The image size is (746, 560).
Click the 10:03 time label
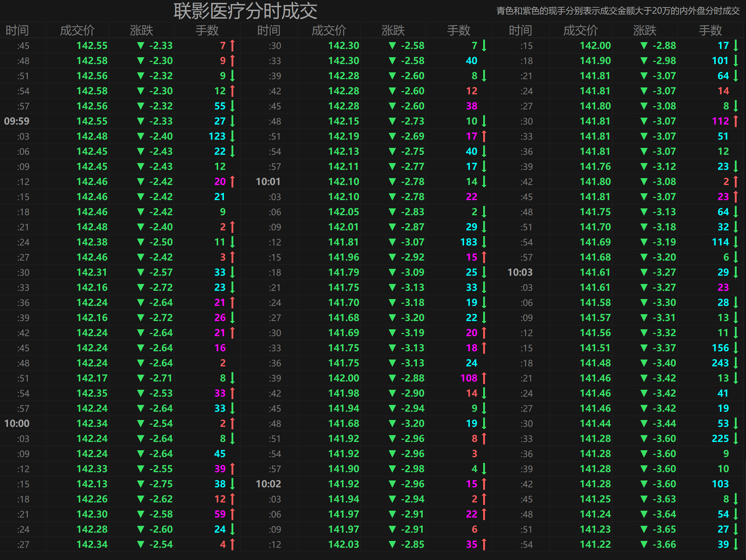tap(520, 272)
